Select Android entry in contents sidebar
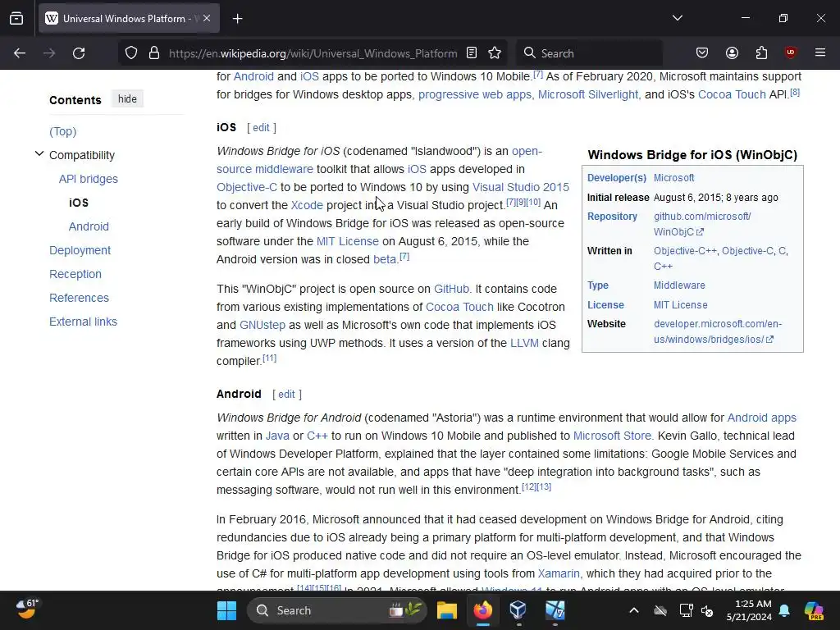This screenshot has width=840, height=630. (89, 226)
